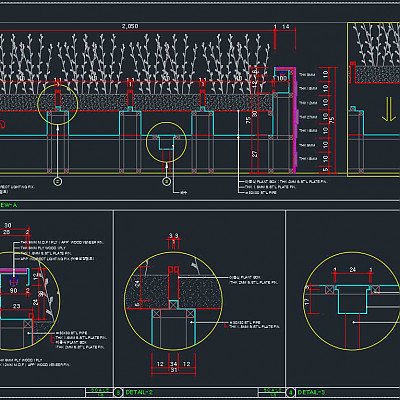Screen dimensions: 400x400
Task: Click the circled 4 beside DETAIL-3 title
Action: click(291, 393)
